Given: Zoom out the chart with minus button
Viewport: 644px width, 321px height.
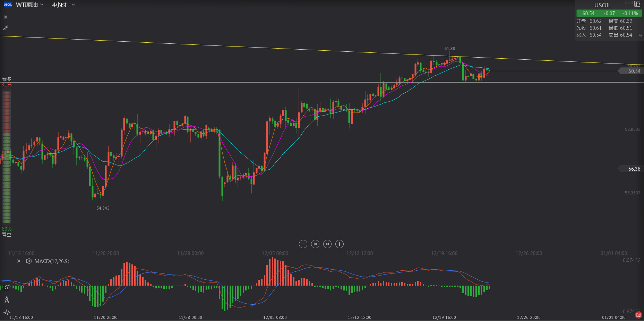Looking at the screenshot, I should [x=303, y=244].
